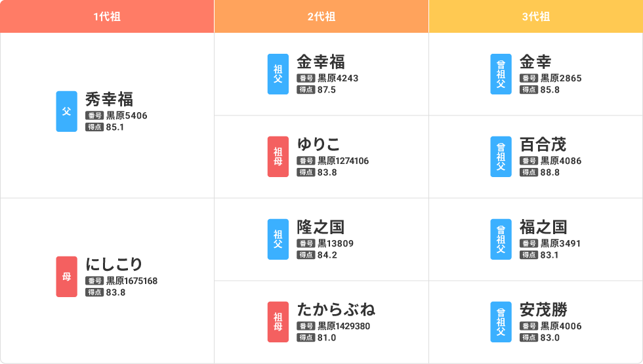This screenshot has height=364, width=643.
Task: Select the 1代祖 column header
Action: pos(107,16)
